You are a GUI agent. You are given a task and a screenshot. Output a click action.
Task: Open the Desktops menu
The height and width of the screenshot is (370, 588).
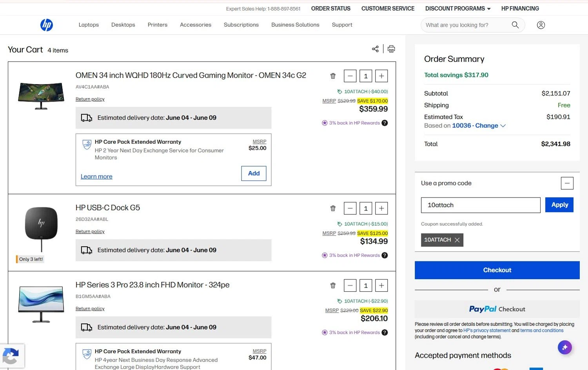pyautogui.click(x=123, y=25)
